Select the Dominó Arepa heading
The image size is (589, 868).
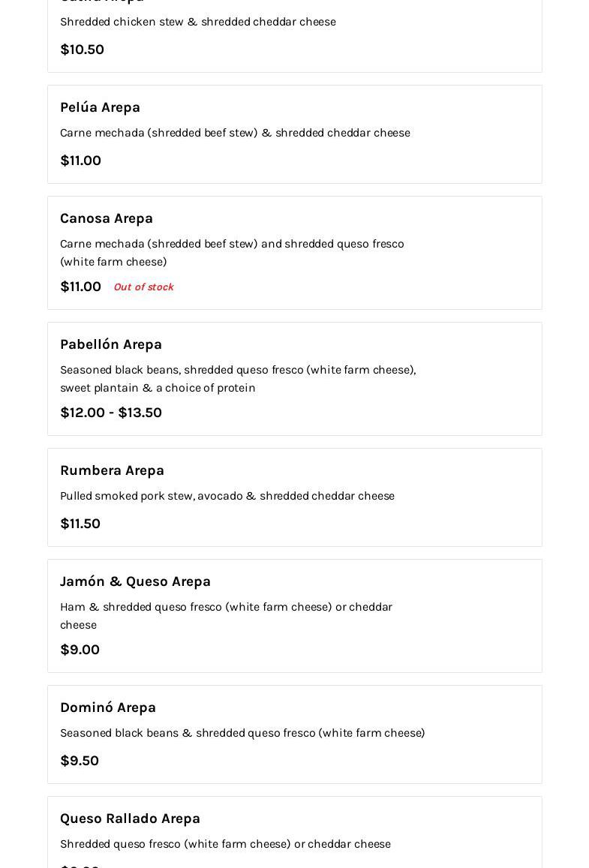107,707
